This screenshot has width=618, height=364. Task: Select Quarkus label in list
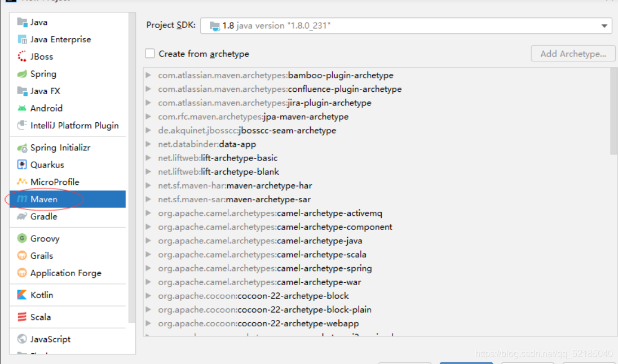point(47,165)
